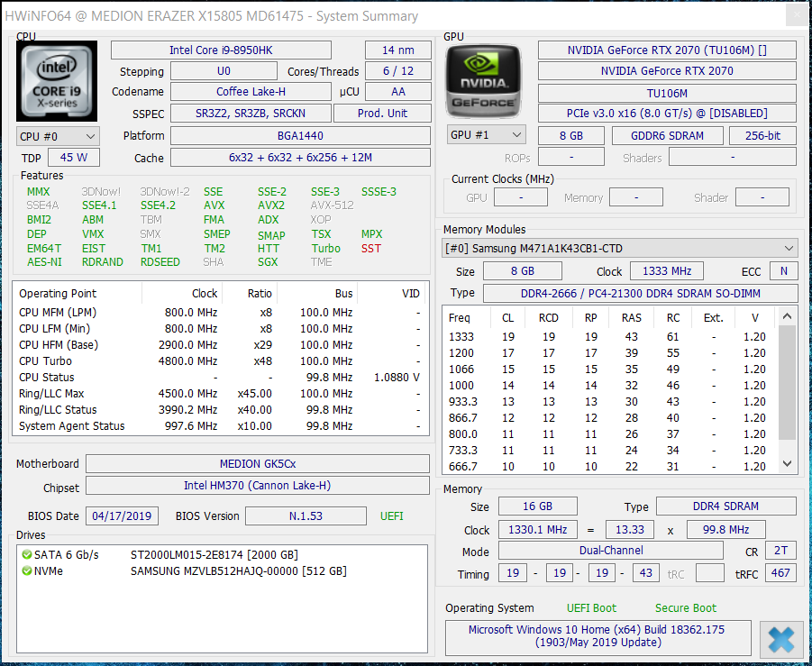
Task: Click the NVIDIA GeForce RTX 2070 (TU106M) field
Action: click(x=667, y=50)
